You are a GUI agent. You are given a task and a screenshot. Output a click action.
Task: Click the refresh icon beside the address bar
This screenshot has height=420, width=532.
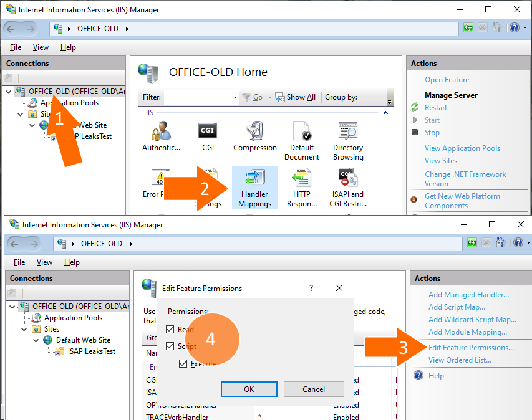point(468,29)
